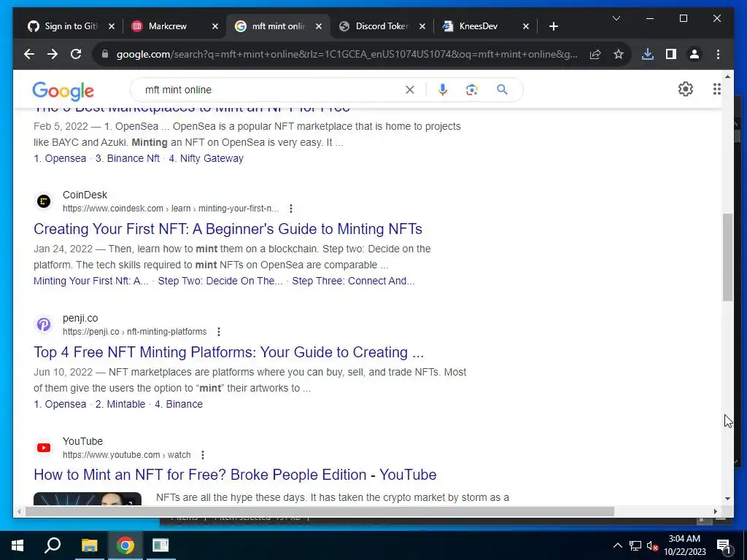Open notification center icon
This screenshot has height=560, width=747.
point(724,545)
